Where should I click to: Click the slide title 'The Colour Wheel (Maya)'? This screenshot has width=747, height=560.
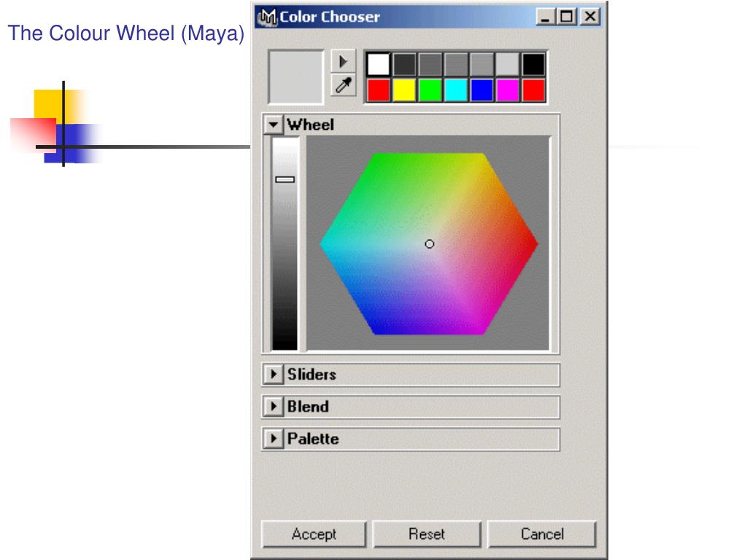(125, 34)
